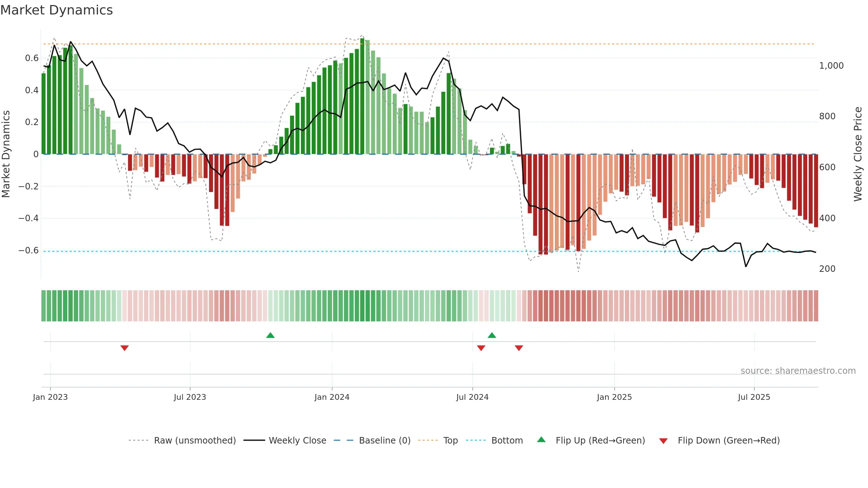Viewport: 868px width, 488px height.
Task: Click the vertical 'Market Dynamics' y-axis title
Action: (6, 154)
